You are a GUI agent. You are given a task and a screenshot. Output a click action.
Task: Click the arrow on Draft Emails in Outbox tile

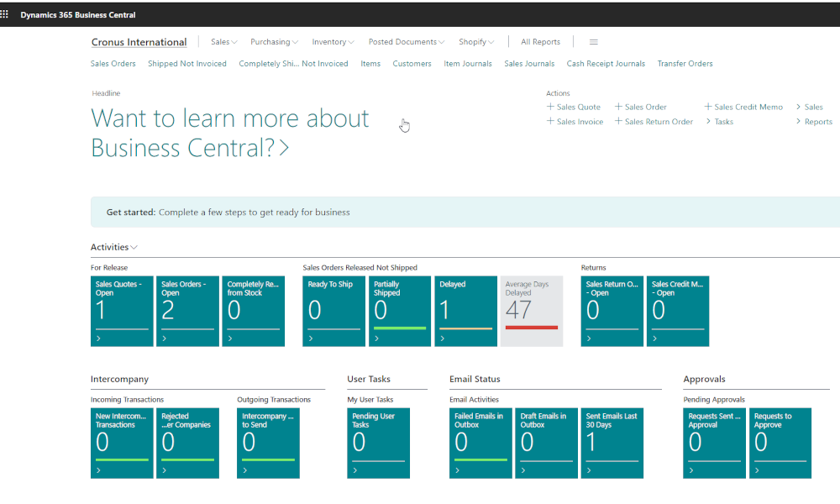click(x=523, y=470)
